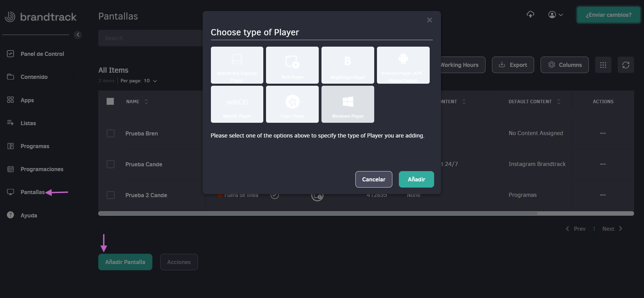Choose the Web Player tile
The image size is (644, 298).
click(x=292, y=65)
